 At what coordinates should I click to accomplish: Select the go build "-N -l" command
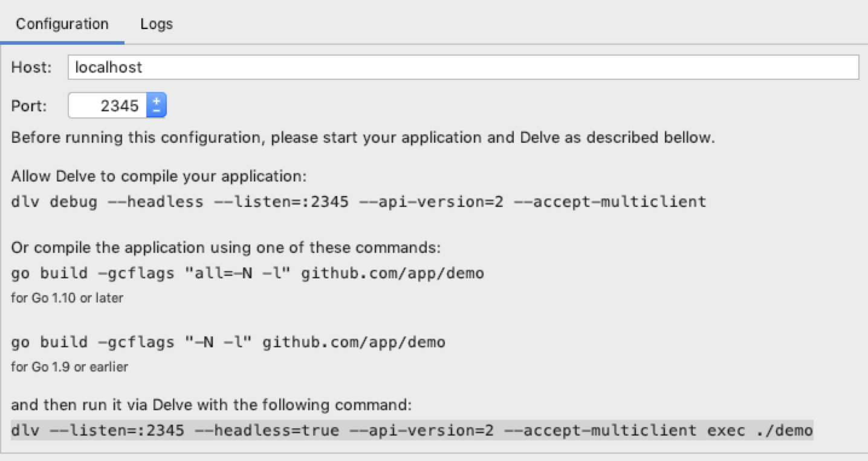228,342
